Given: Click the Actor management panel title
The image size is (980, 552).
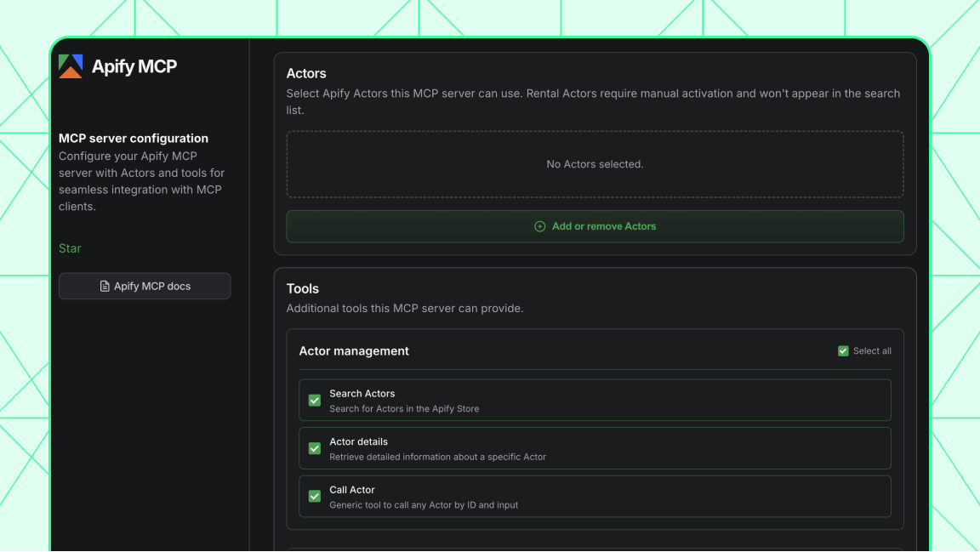Looking at the screenshot, I should (x=354, y=350).
